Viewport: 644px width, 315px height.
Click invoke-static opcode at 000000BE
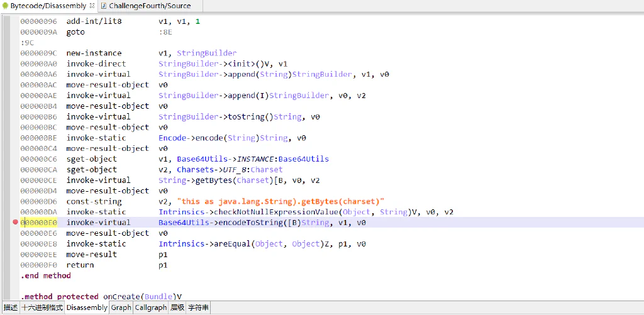[x=96, y=138]
